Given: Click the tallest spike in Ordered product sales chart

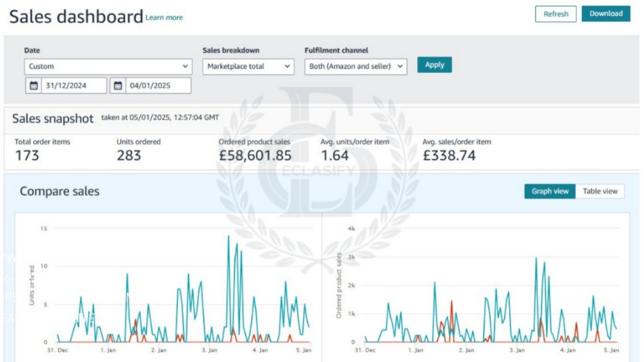Looking at the screenshot, I should click(x=536, y=258).
